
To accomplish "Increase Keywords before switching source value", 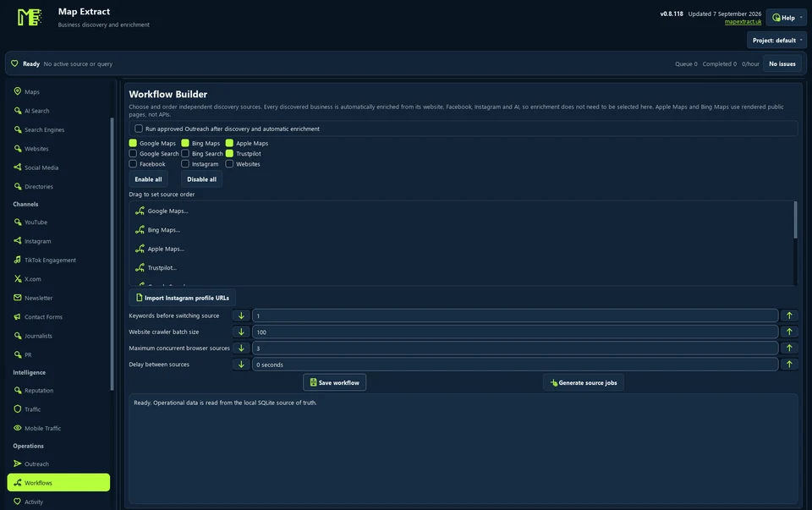I will 789,315.
